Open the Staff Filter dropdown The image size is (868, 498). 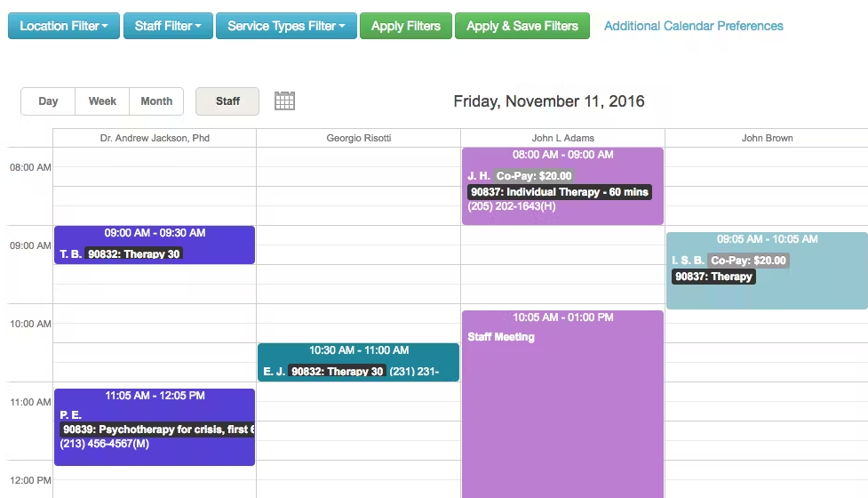pyautogui.click(x=168, y=26)
